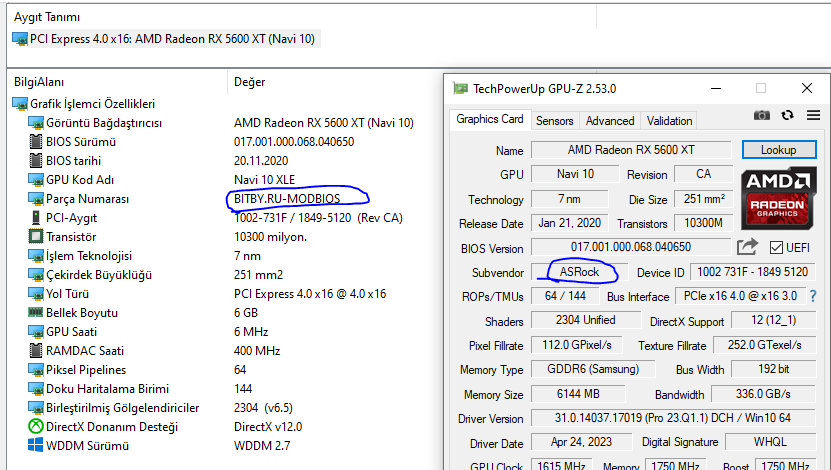The width and height of the screenshot is (831, 470).
Task: Click the Piksel Pipelines row icon
Action: (x=36, y=370)
